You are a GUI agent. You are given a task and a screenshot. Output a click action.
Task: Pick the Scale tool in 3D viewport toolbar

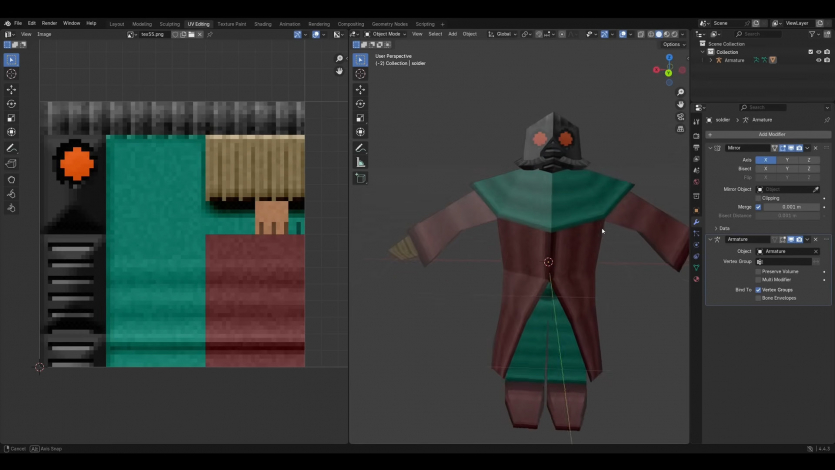361,118
